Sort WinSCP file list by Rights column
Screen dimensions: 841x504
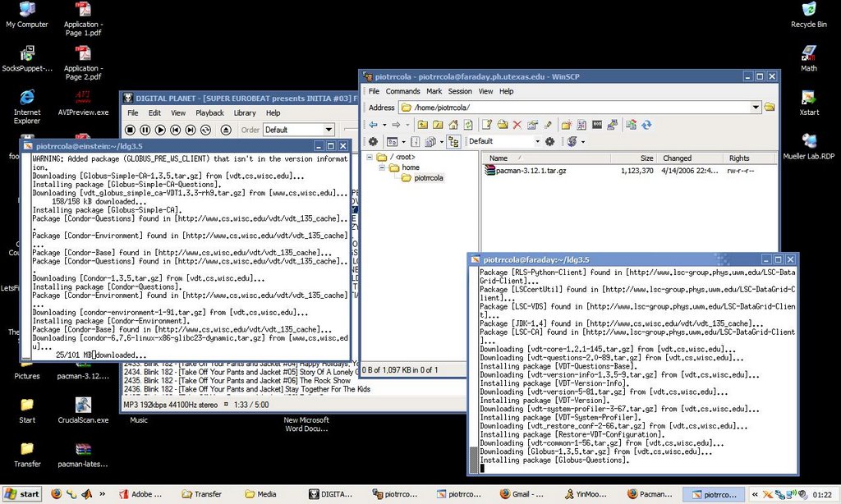(749, 158)
